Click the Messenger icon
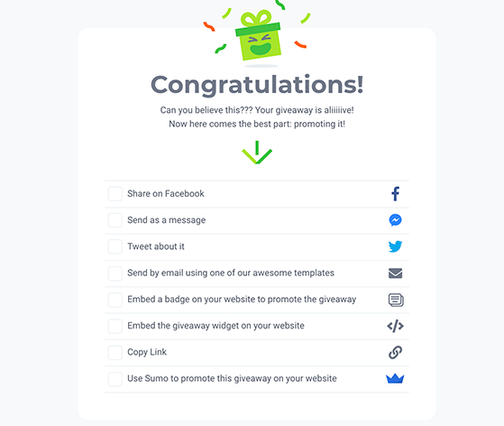Viewport: 504px width, 426px height. (x=396, y=220)
